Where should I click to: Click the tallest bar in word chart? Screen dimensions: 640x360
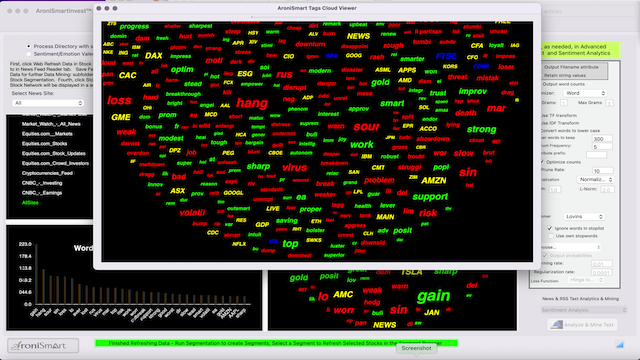(36, 274)
